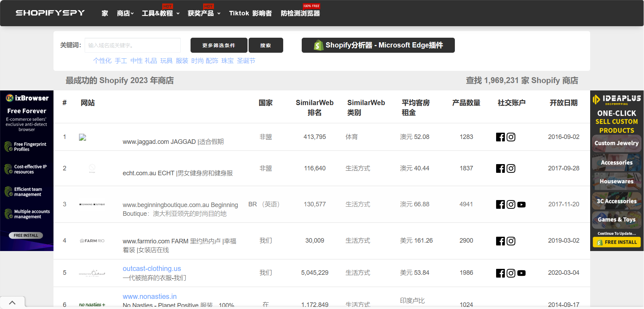Click the JAGGAD store logo image
This screenshot has height=309, width=644.
click(83, 138)
